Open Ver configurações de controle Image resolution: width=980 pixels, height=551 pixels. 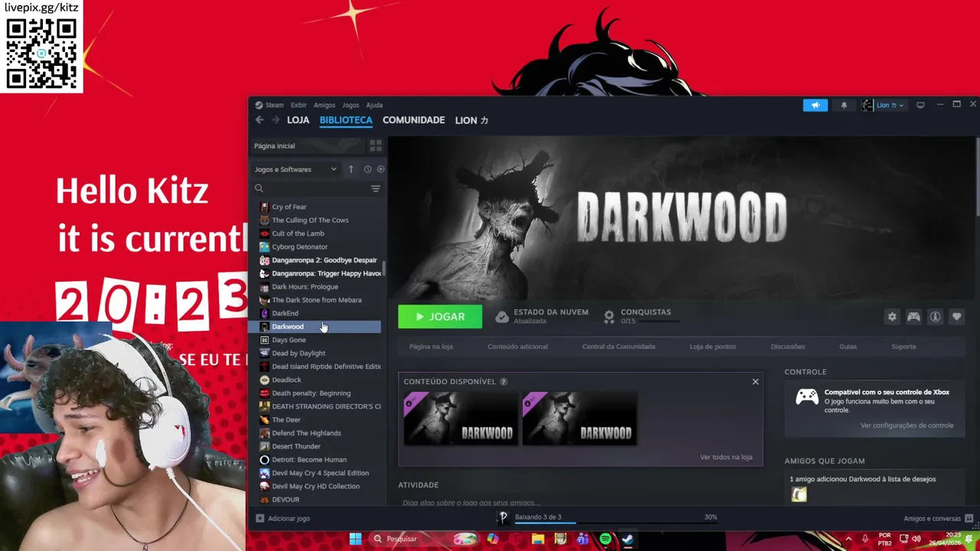(906, 425)
